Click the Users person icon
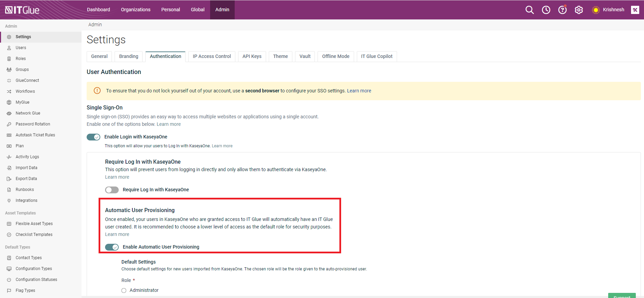This screenshot has width=644, height=298. coord(9,48)
